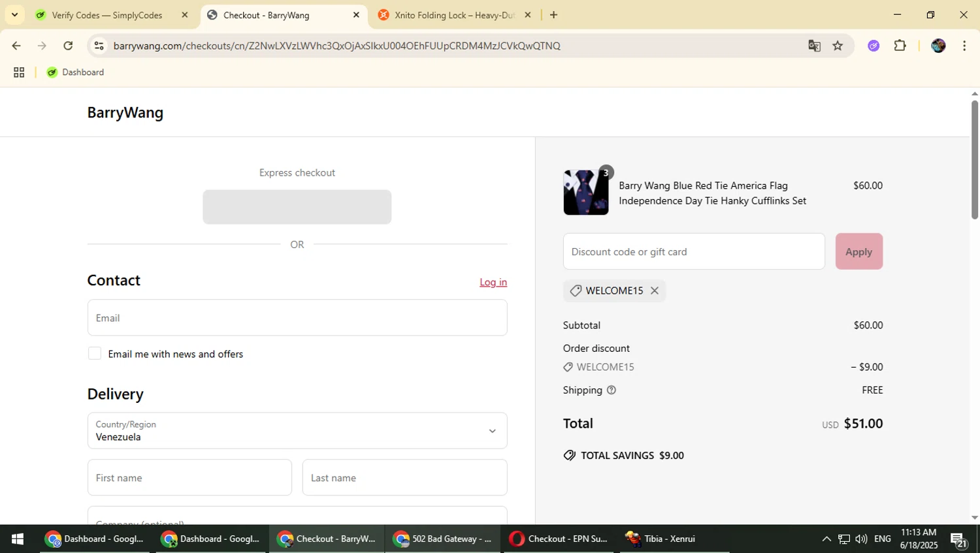Focus the Last name field

tap(404, 477)
